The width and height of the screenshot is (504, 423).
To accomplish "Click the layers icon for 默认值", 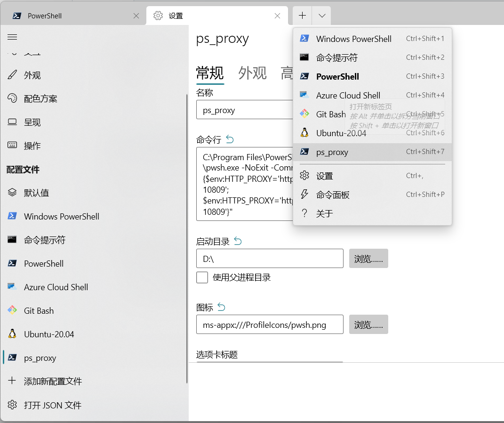I will pyautogui.click(x=12, y=192).
